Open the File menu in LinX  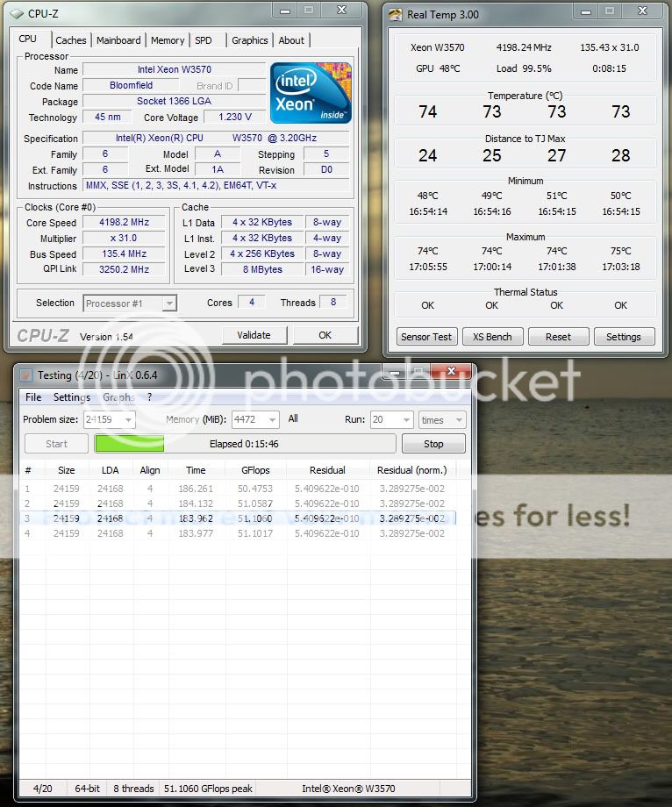click(x=33, y=397)
